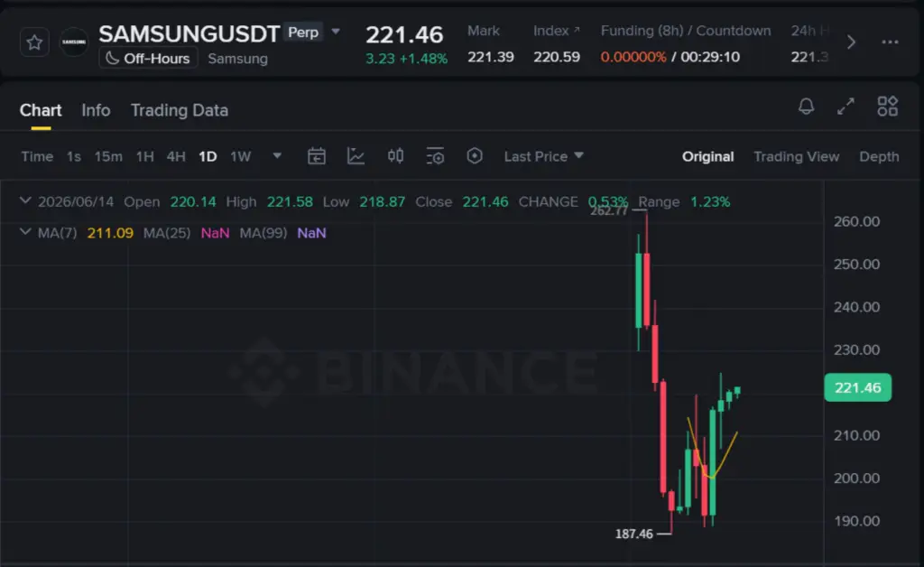Screen dimensions: 924x567
Task: Click the MA(99) indicator label
Action: (x=263, y=233)
